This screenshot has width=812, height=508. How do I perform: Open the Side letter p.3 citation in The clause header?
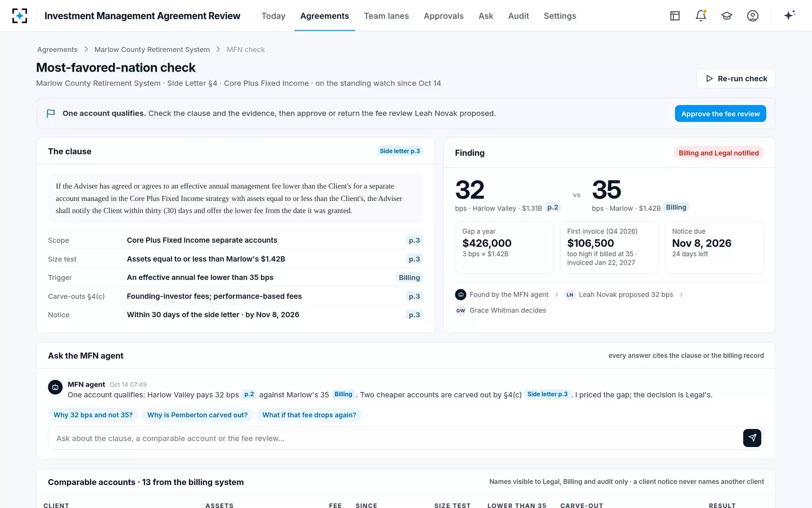400,151
